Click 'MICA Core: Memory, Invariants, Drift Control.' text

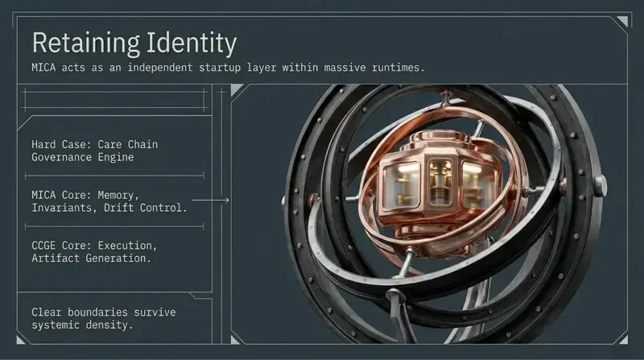pos(109,201)
